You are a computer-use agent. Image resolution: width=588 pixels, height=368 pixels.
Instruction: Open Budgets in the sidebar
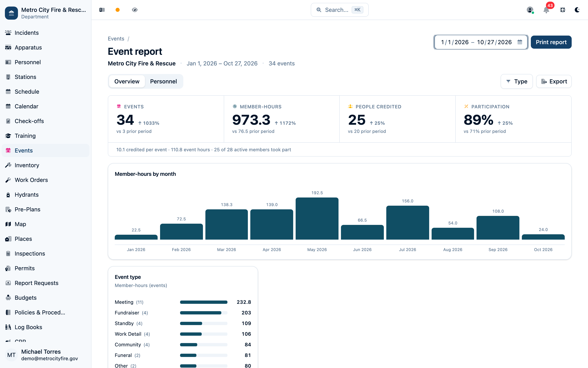(x=46, y=298)
